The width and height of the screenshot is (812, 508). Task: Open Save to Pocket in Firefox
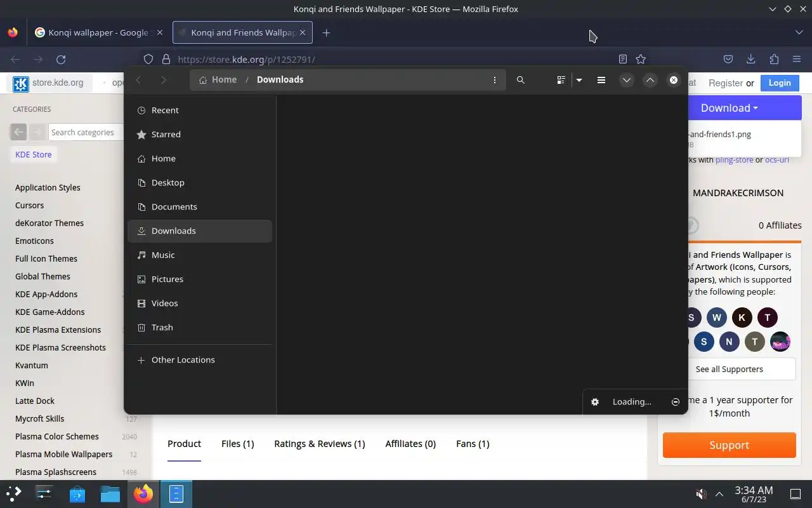click(x=728, y=59)
